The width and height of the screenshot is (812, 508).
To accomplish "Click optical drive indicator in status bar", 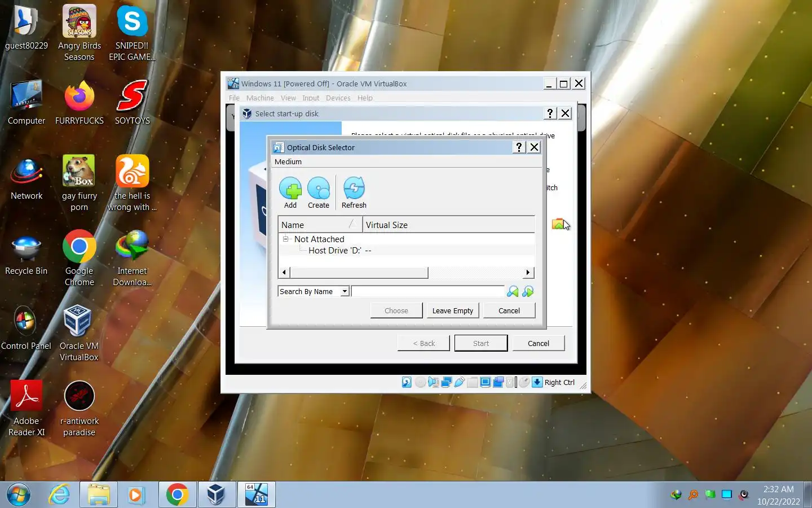I will [x=420, y=382].
